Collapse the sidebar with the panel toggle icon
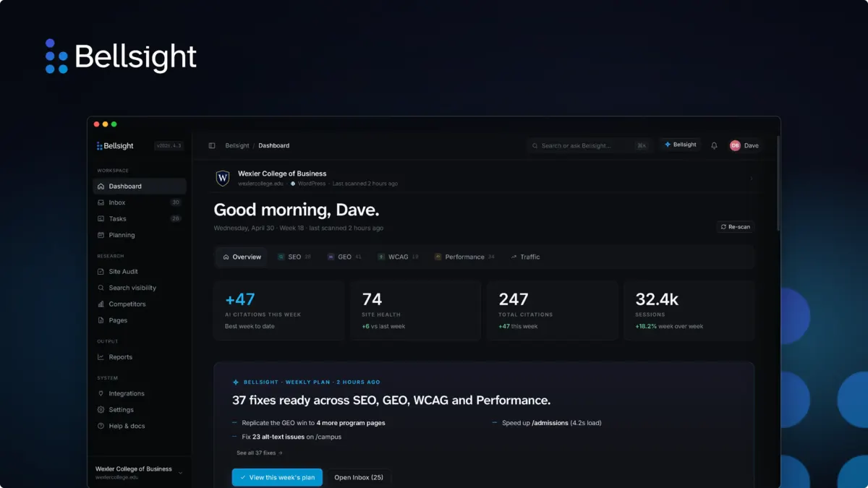 (x=212, y=145)
